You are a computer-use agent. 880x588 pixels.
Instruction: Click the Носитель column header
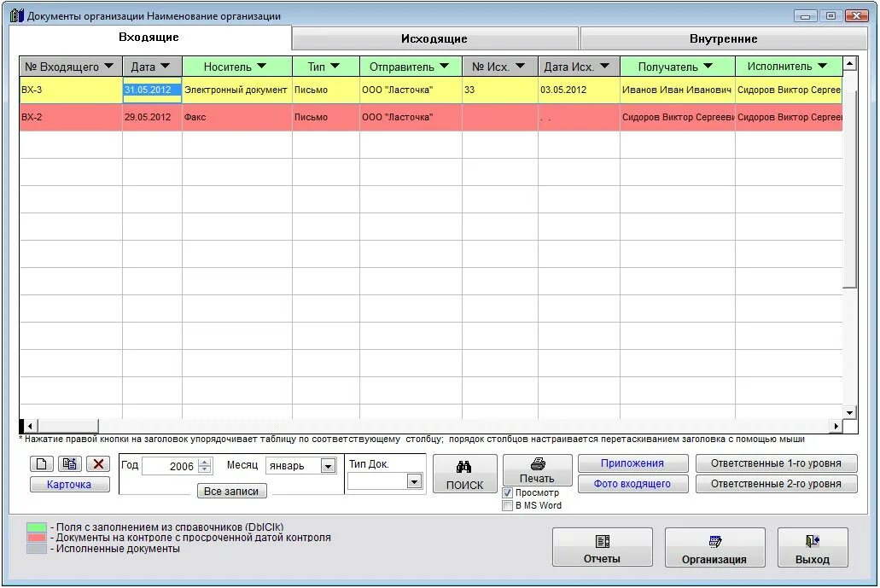(236, 67)
